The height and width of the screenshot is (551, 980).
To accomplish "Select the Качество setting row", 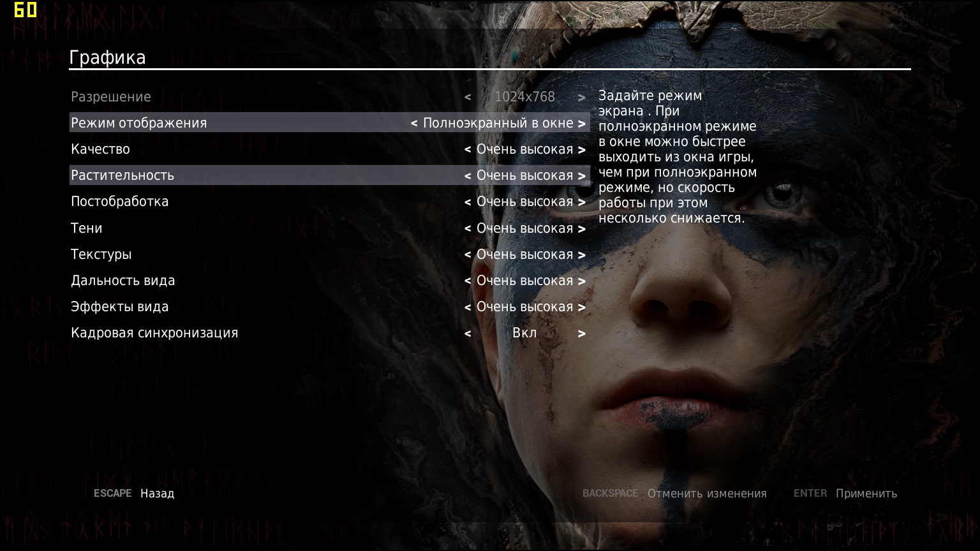I will click(x=329, y=149).
